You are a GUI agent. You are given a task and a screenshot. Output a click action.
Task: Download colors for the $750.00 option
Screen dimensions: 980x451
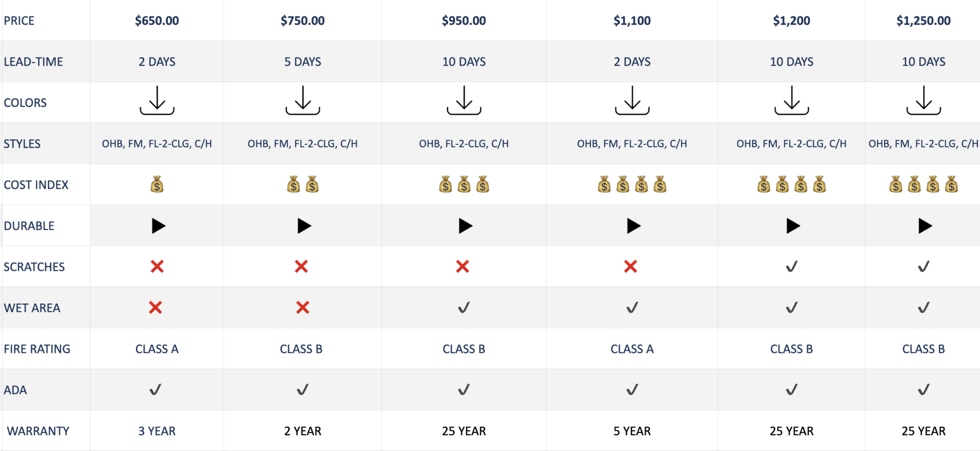click(302, 100)
